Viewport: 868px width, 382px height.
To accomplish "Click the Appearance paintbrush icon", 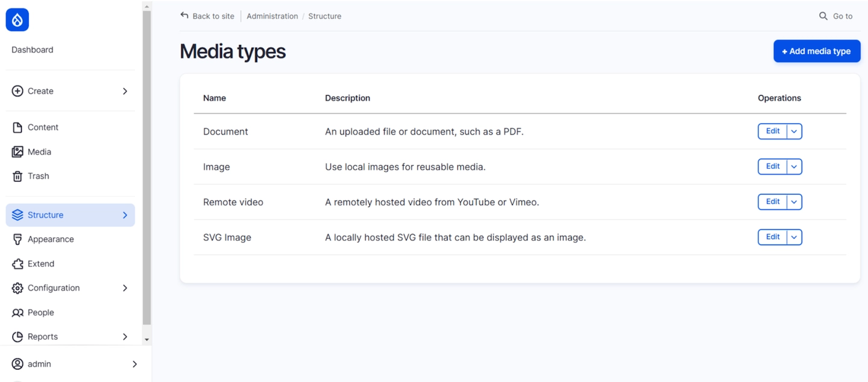I will [17, 240].
